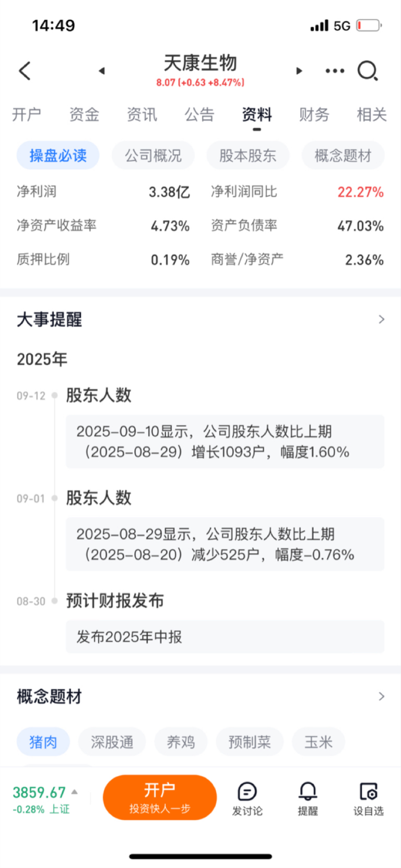Switch to the 财务 tab

click(314, 114)
